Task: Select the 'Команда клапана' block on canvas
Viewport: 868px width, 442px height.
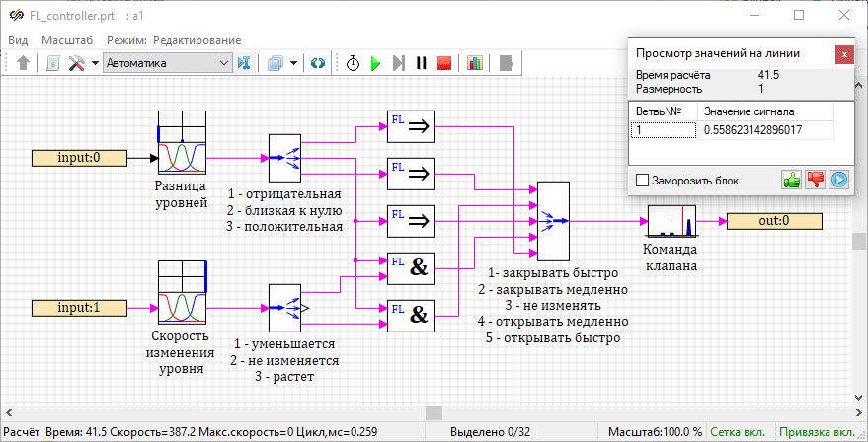Action: click(x=672, y=222)
